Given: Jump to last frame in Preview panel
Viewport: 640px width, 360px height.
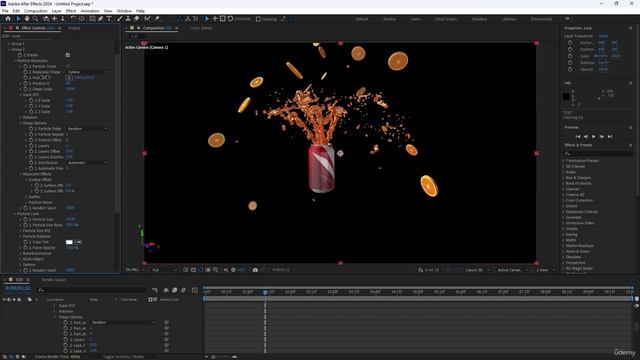Looking at the screenshot, I should pos(610,136).
